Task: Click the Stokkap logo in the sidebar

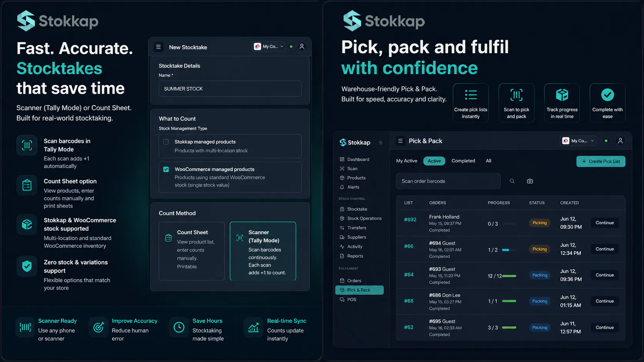Action: click(x=355, y=143)
